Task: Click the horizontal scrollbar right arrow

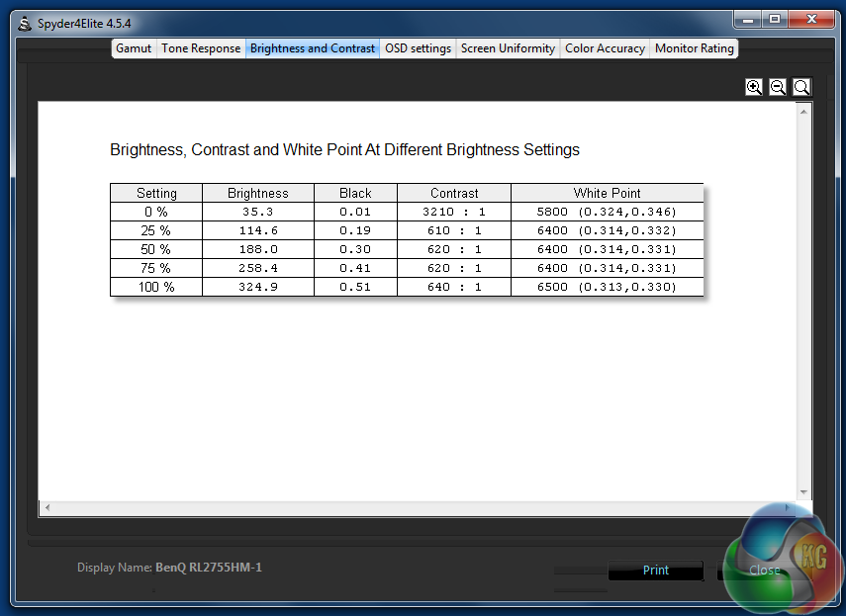Action: 787,507
